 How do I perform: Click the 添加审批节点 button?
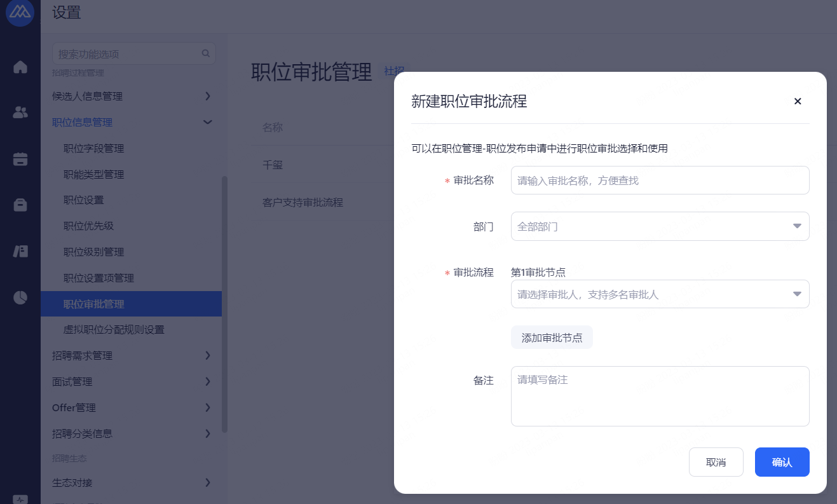tap(552, 337)
